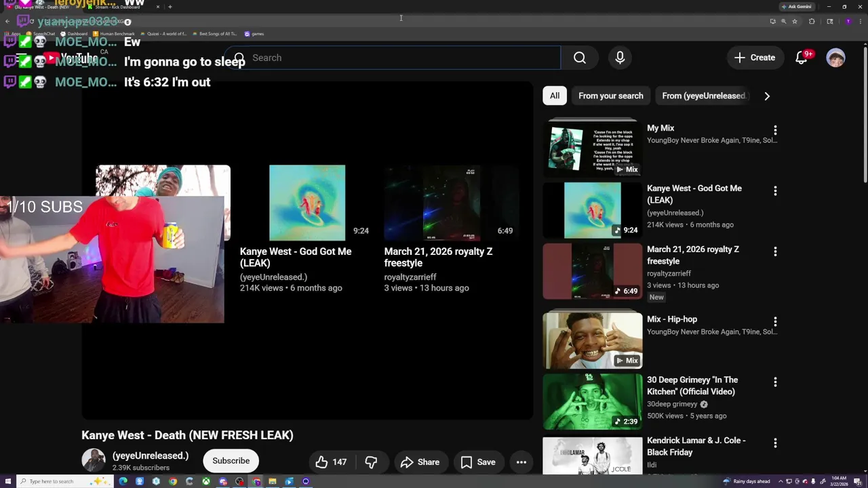This screenshot has height=488, width=868.
Task: Click page vertical scrollbar
Action: pos(865,115)
